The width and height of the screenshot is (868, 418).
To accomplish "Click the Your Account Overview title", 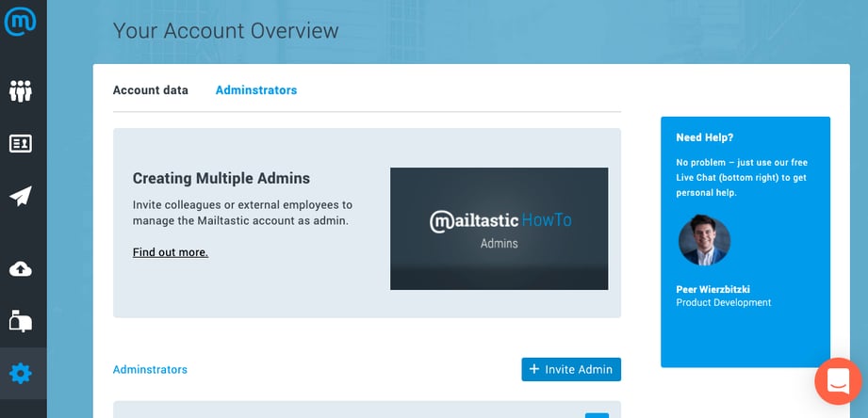I will [225, 30].
